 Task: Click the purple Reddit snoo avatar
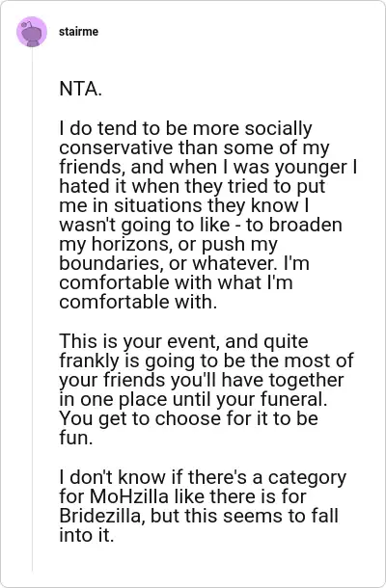point(32,32)
